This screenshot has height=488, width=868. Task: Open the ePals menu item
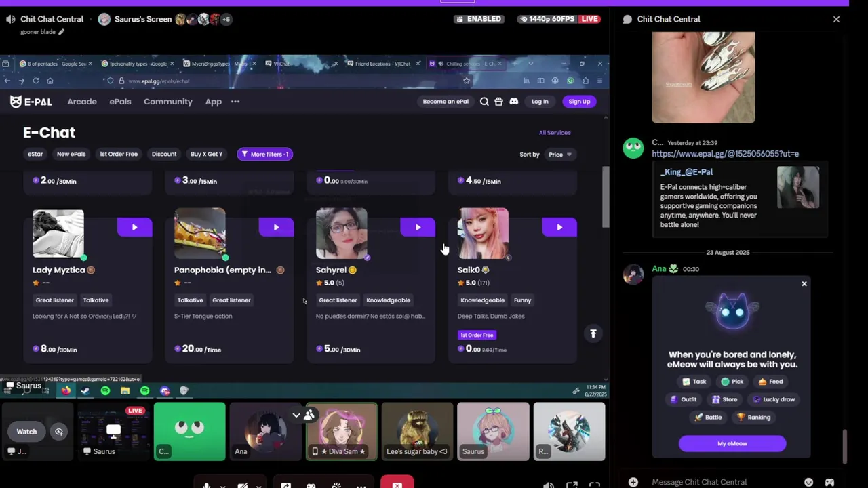(120, 102)
